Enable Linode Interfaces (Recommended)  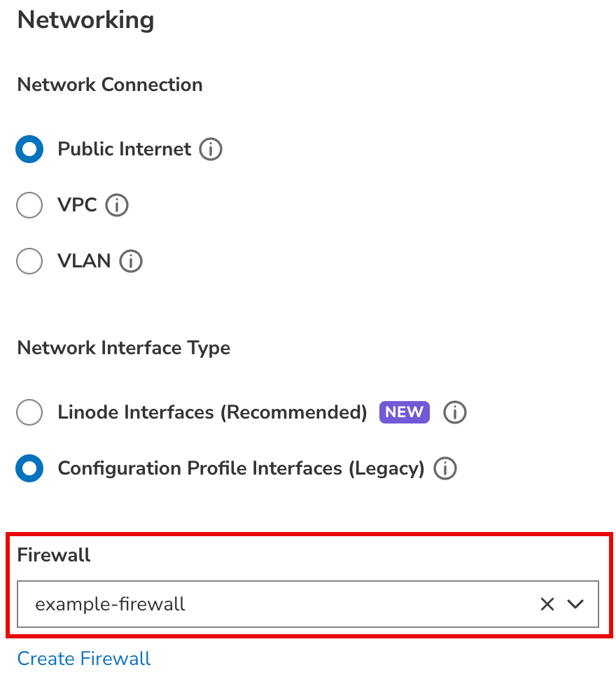pos(29,412)
